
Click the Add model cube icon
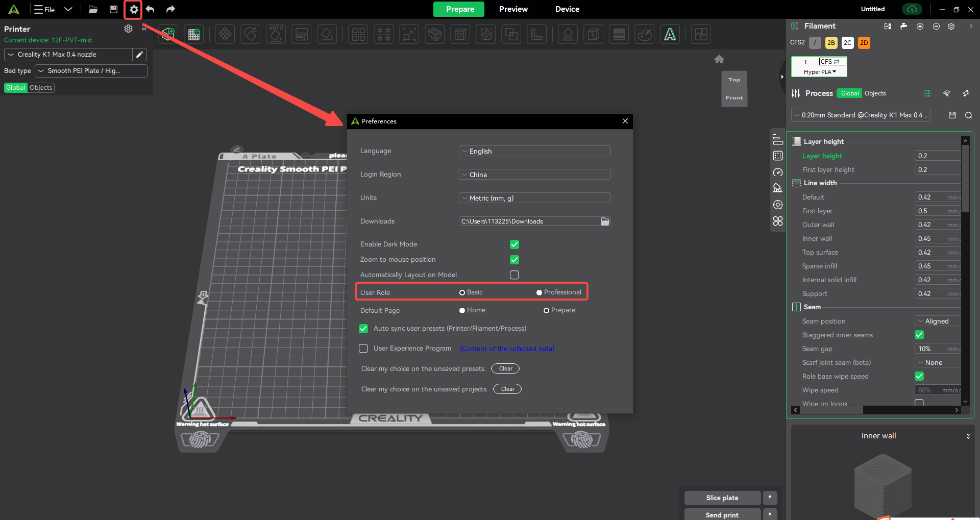click(x=168, y=34)
